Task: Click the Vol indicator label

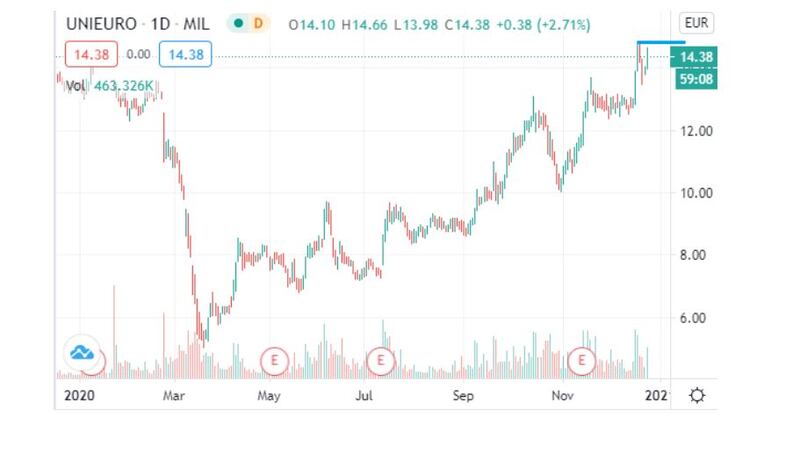Action: (x=76, y=86)
